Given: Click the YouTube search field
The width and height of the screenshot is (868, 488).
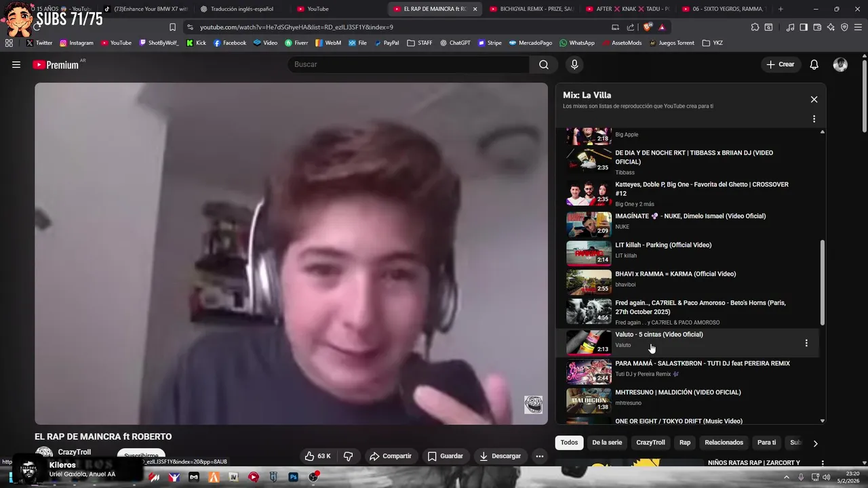Looking at the screenshot, I should pos(408,64).
